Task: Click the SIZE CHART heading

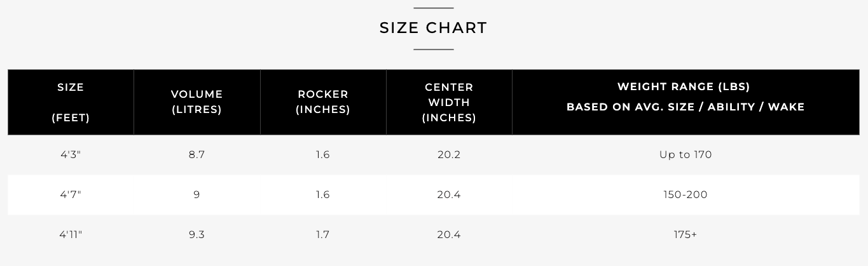Action: click(433, 28)
